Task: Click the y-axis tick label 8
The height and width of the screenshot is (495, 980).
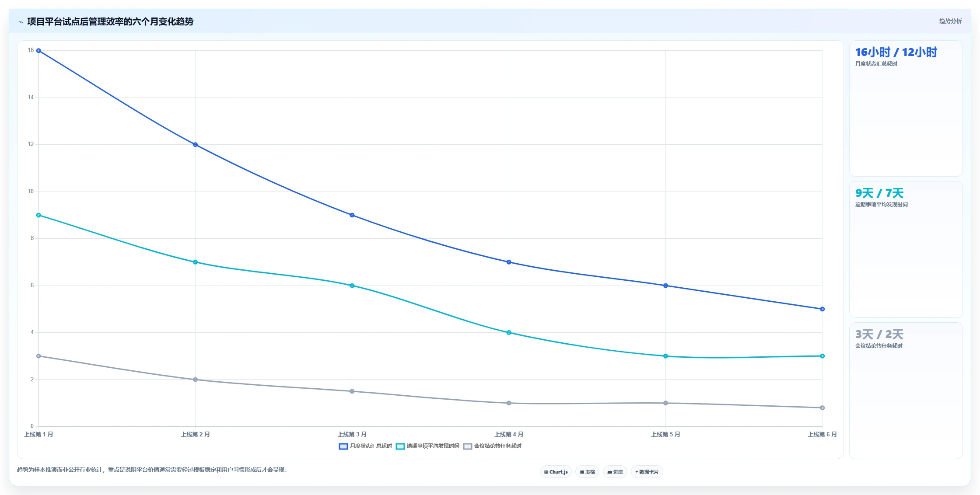Action: point(32,238)
